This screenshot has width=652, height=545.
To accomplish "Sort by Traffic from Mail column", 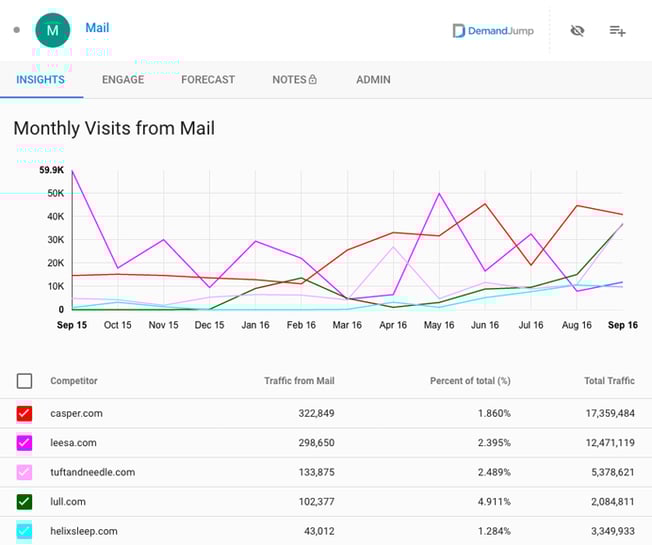I will (x=299, y=381).
